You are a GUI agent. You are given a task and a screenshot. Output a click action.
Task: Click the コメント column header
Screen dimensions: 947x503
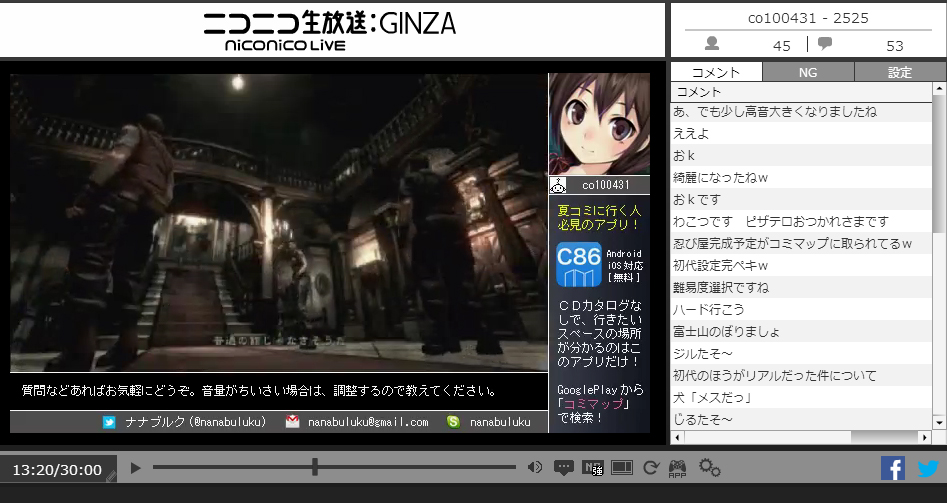(x=801, y=92)
